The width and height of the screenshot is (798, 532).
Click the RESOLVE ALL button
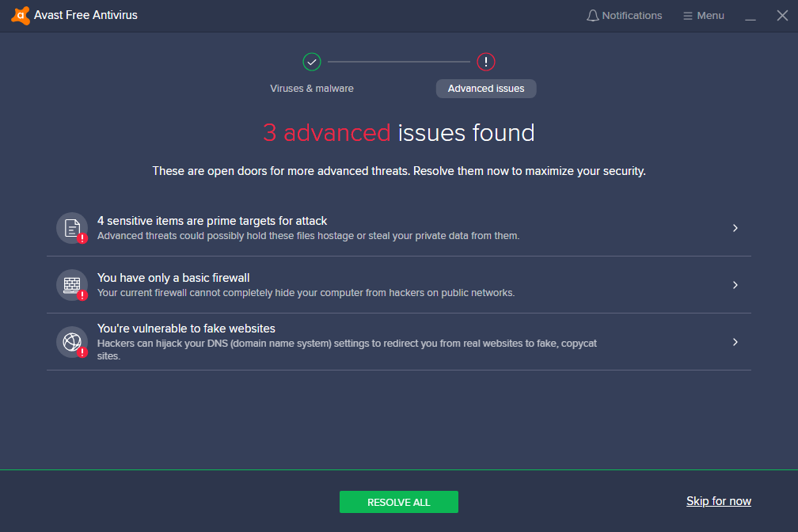click(x=399, y=502)
